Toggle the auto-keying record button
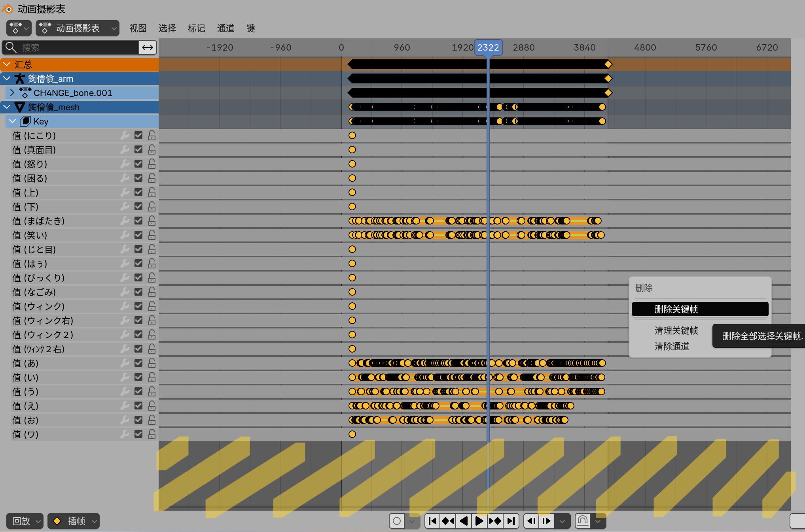 coord(397,521)
